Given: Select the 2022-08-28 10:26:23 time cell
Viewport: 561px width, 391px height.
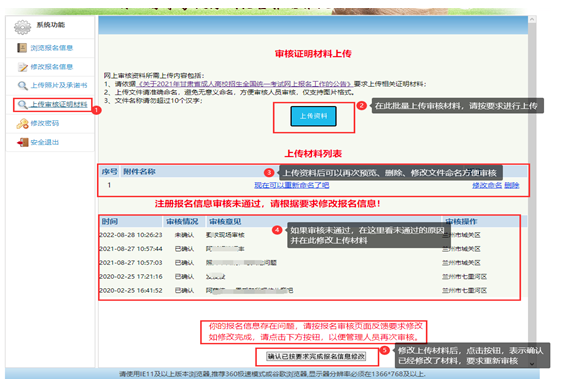Looking at the screenshot, I should tap(131, 235).
